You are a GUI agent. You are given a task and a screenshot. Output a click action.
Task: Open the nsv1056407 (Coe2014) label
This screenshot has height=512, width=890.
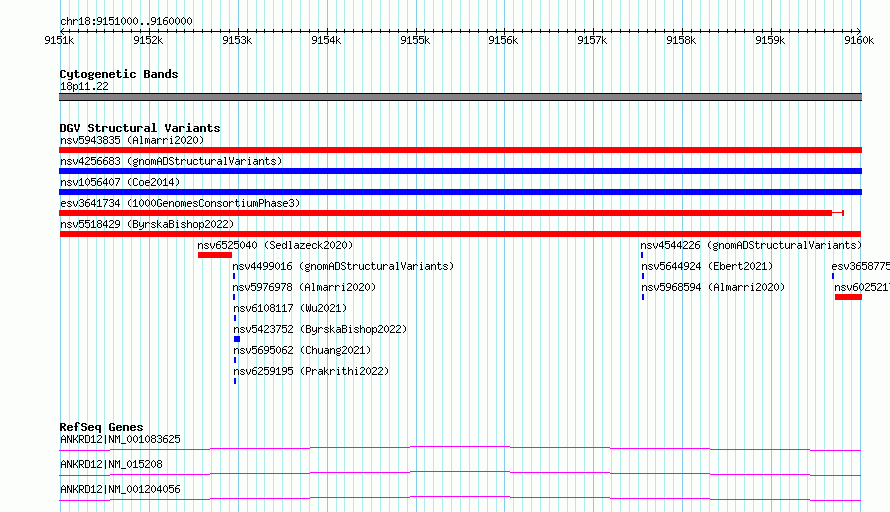pos(120,182)
